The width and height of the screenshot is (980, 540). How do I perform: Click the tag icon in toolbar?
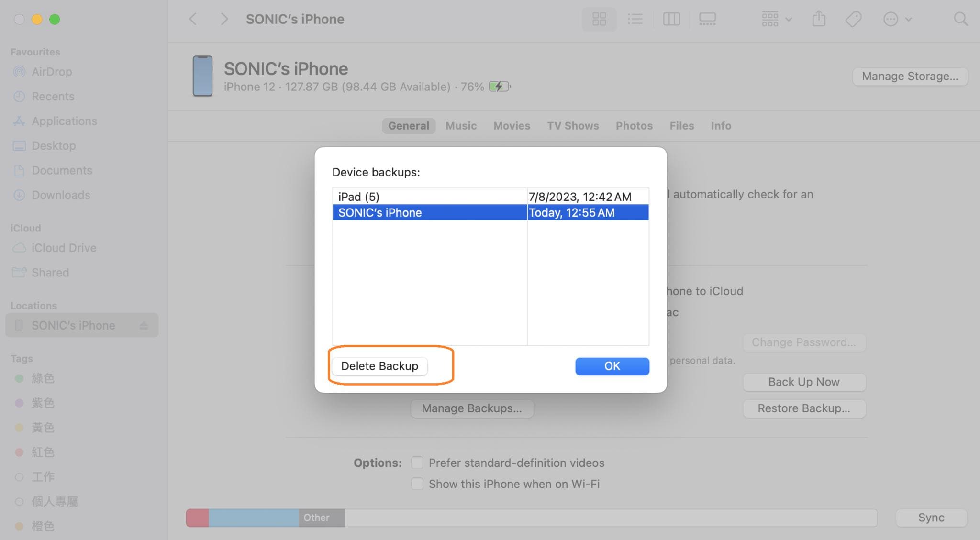(853, 19)
